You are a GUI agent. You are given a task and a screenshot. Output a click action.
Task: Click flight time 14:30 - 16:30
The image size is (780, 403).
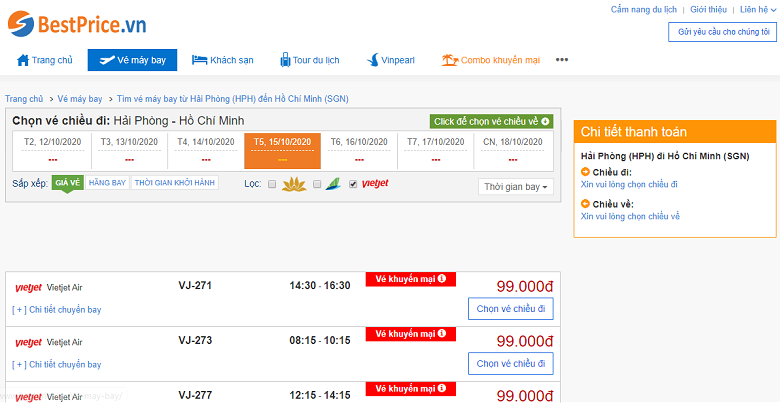pyautogui.click(x=320, y=286)
